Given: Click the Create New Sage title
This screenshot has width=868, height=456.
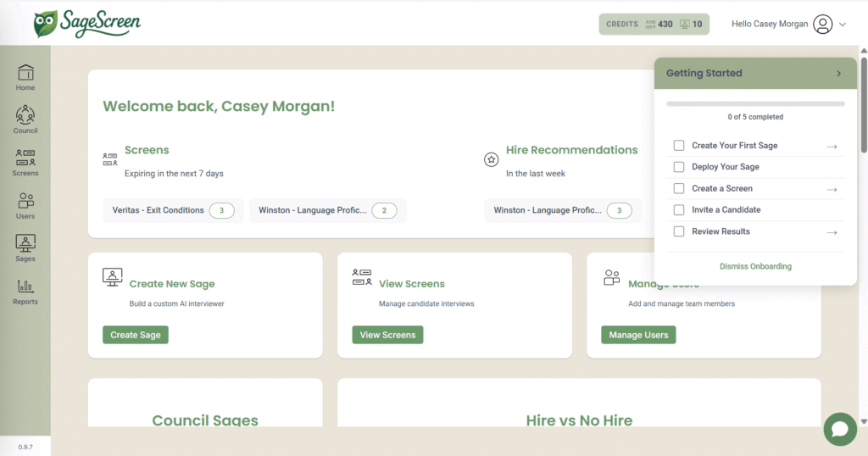Looking at the screenshot, I should coord(172,284).
